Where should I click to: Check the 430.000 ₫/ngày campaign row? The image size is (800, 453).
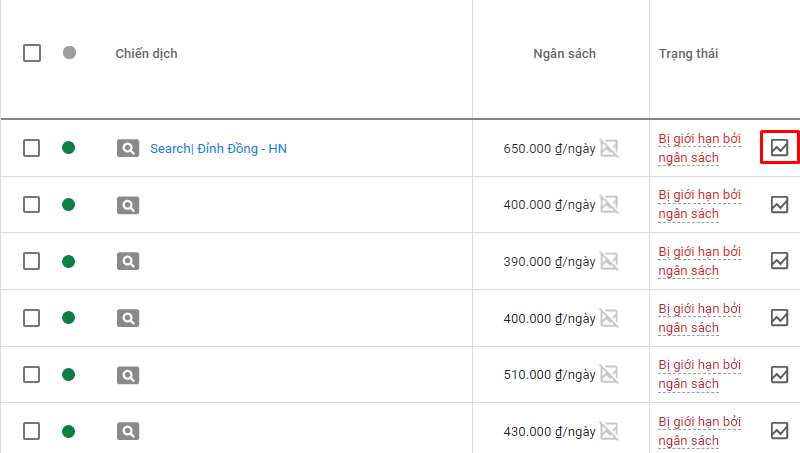[32, 431]
